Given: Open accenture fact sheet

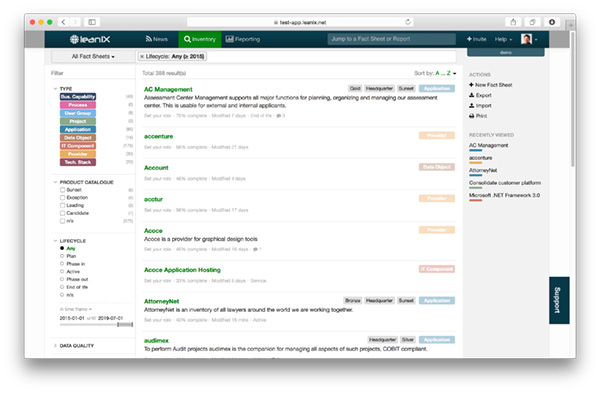Looking at the screenshot, I should tap(158, 137).
